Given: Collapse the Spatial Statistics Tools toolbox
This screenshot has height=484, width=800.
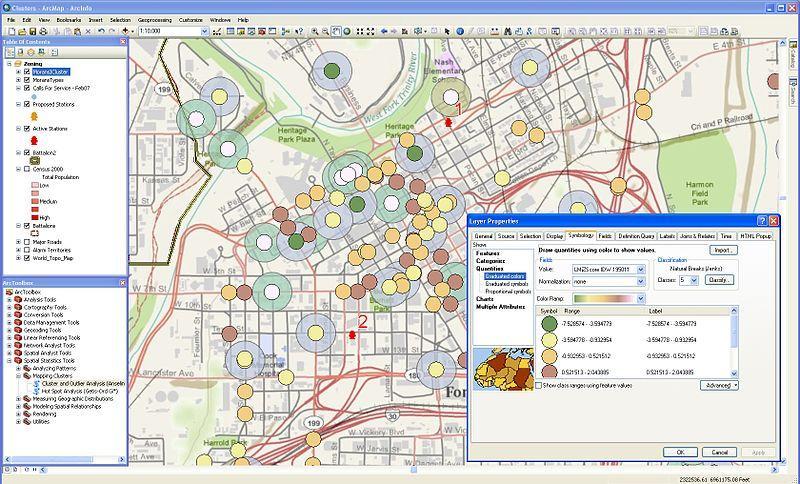Looking at the screenshot, I should (9, 361).
